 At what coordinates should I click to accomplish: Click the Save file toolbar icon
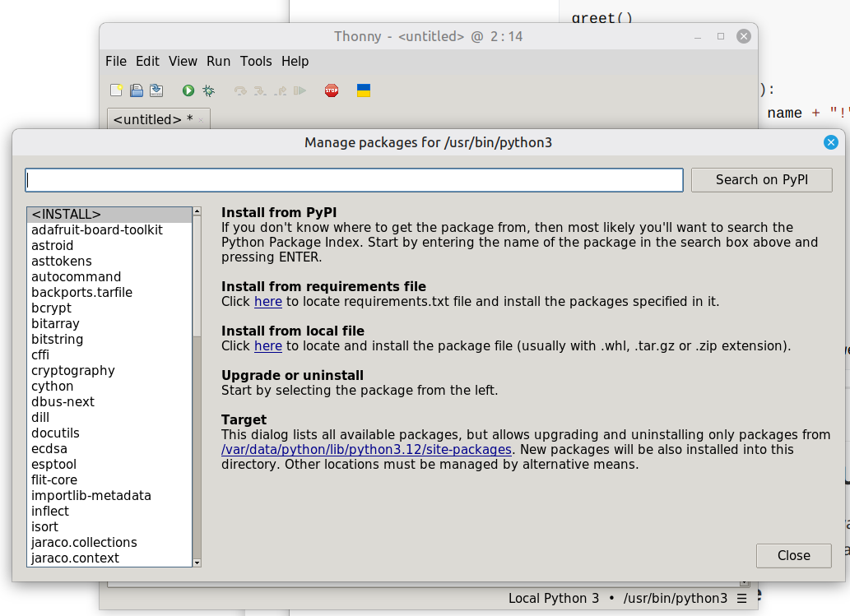pyautogui.click(x=156, y=90)
